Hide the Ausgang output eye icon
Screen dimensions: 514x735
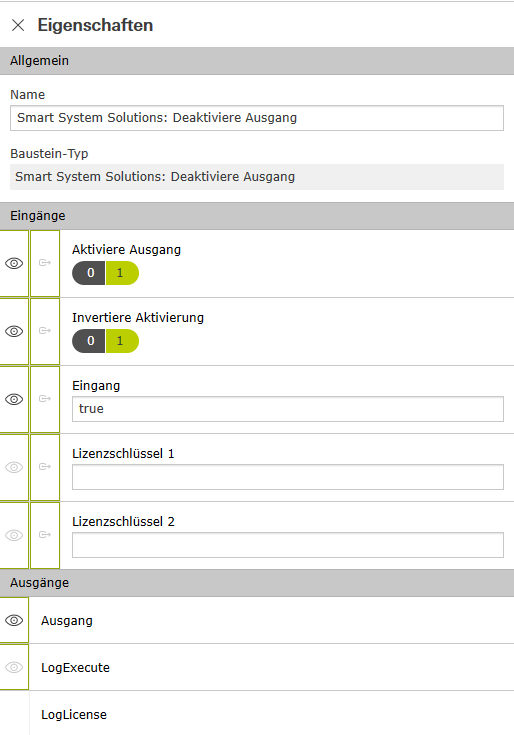pyautogui.click(x=14, y=620)
